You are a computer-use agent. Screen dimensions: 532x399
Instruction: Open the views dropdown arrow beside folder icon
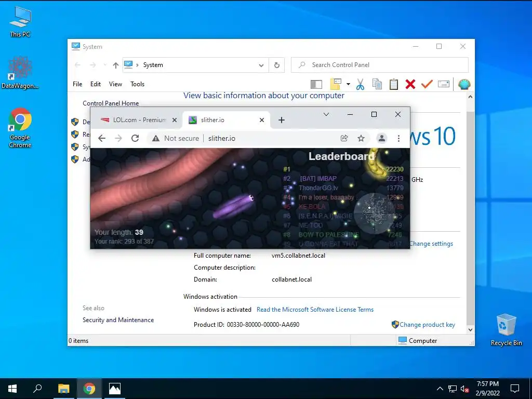(348, 84)
